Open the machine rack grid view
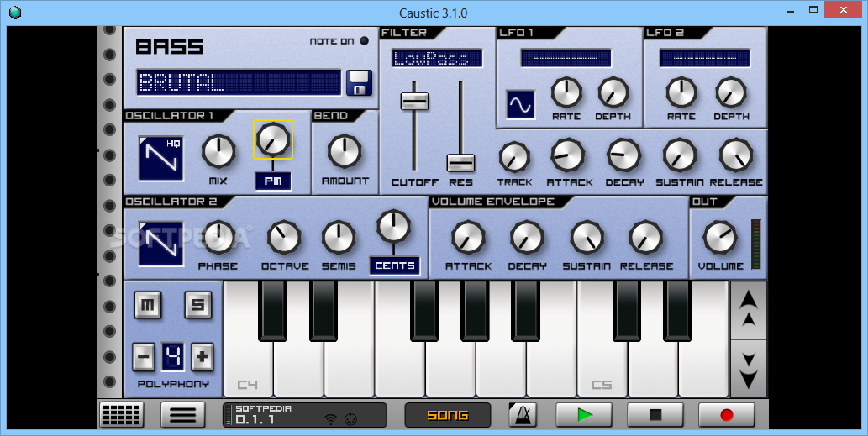868x436 pixels. point(121,414)
